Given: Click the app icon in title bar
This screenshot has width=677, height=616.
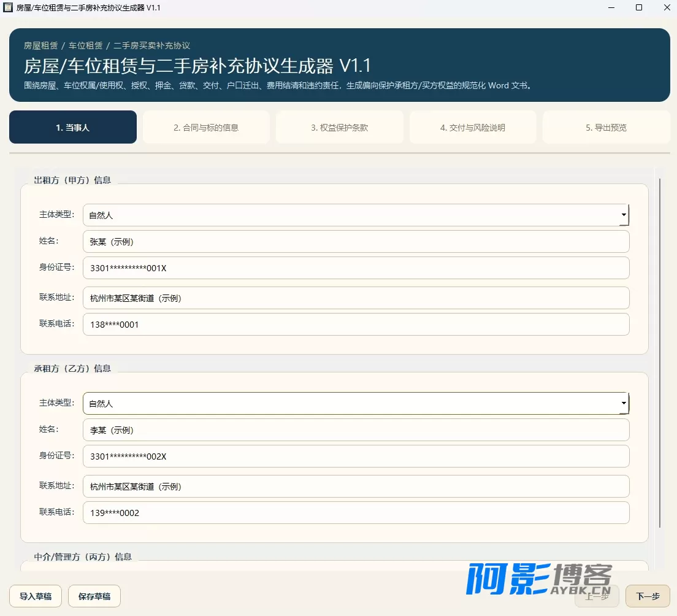Looking at the screenshot, I should (x=8, y=7).
